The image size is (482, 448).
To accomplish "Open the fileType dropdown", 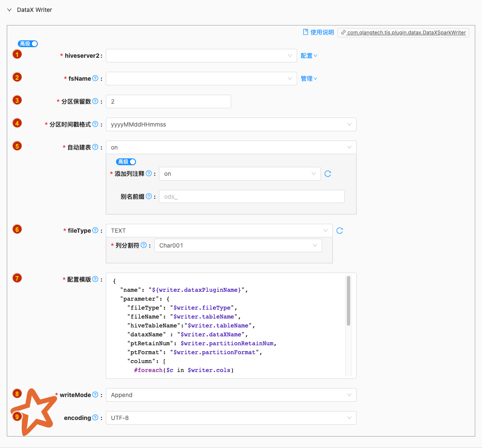I will (x=219, y=231).
